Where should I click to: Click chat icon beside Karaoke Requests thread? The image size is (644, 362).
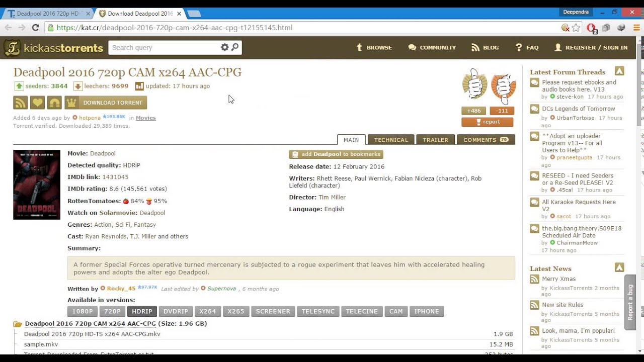tap(534, 203)
